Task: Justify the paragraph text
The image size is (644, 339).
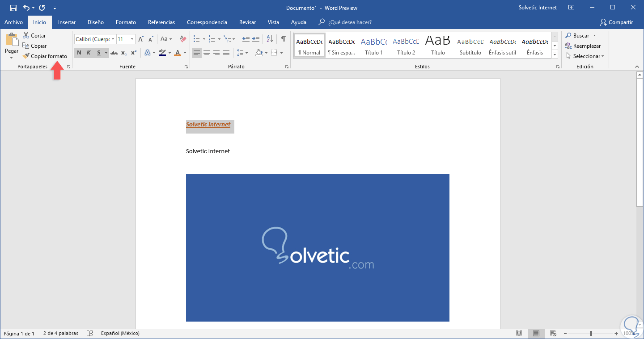Action: pyautogui.click(x=226, y=53)
